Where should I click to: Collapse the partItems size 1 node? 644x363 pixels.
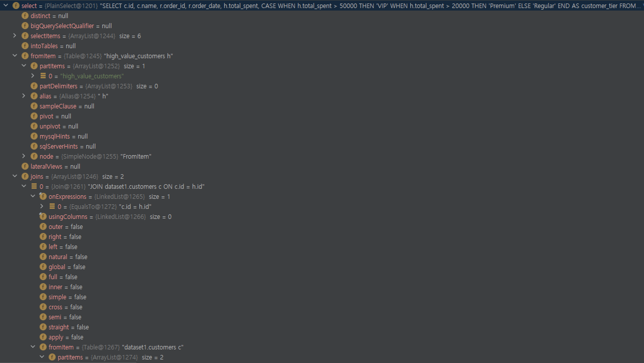[24, 66]
